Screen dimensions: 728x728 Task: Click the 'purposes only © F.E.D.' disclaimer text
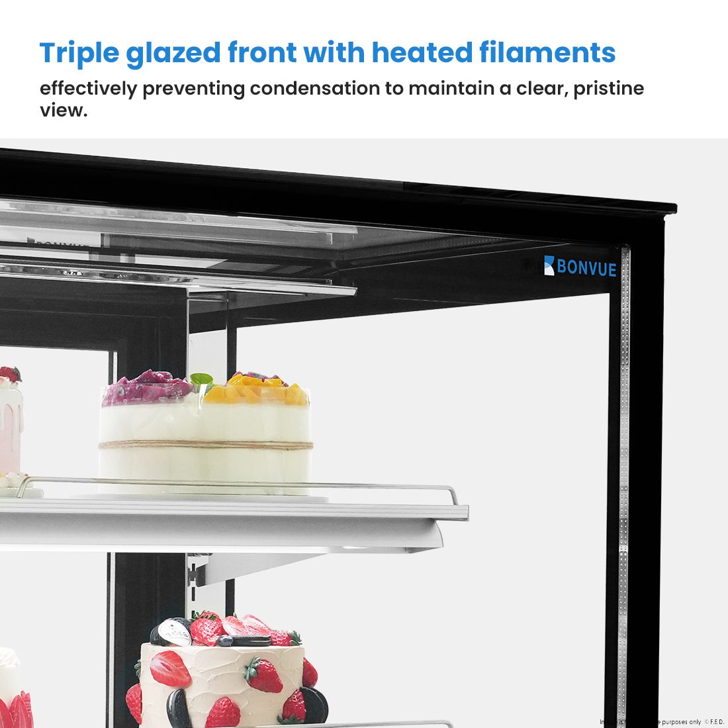tap(692, 721)
